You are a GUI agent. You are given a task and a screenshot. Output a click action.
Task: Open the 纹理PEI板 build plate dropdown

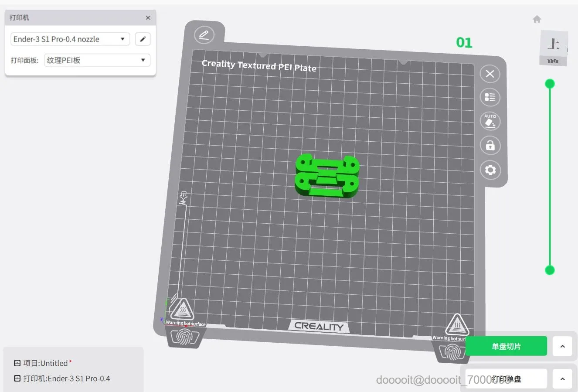(x=97, y=60)
